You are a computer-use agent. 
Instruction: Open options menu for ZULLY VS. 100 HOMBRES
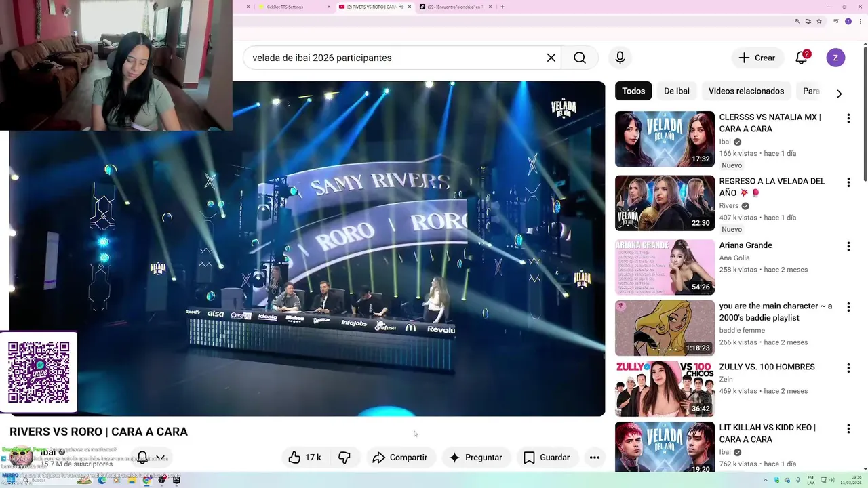pyautogui.click(x=848, y=368)
